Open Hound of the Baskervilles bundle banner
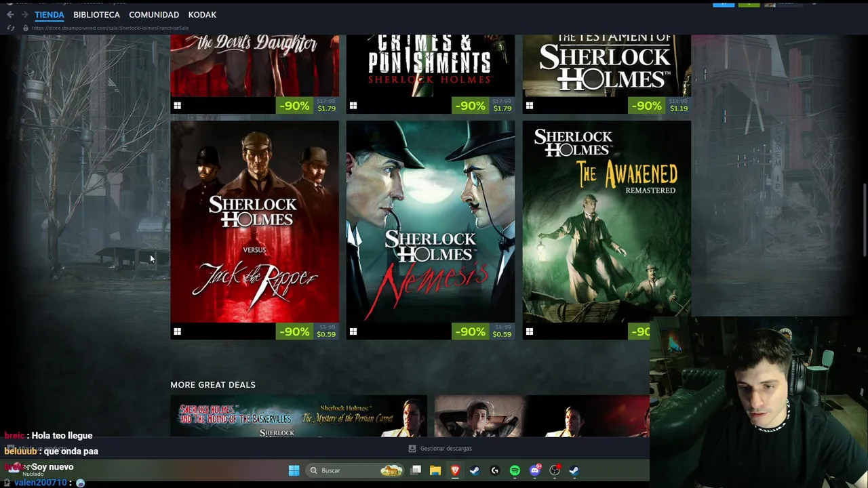The image size is (868, 488). click(x=298, y=416)
